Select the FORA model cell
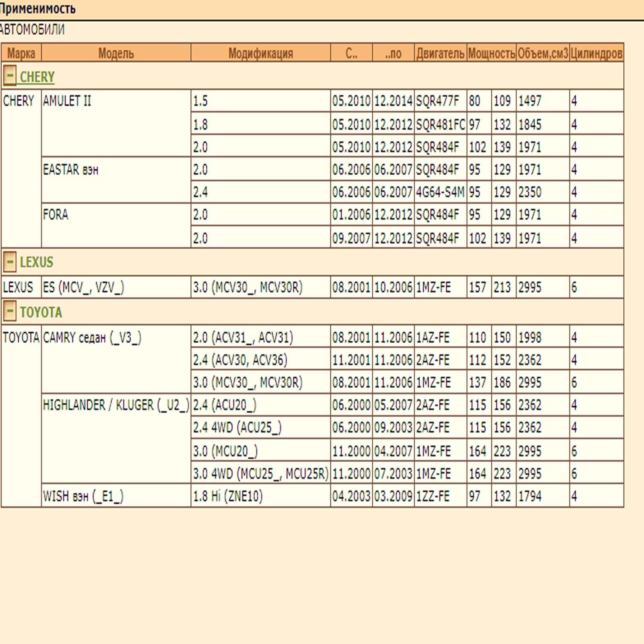 click(x=116, y=225)
